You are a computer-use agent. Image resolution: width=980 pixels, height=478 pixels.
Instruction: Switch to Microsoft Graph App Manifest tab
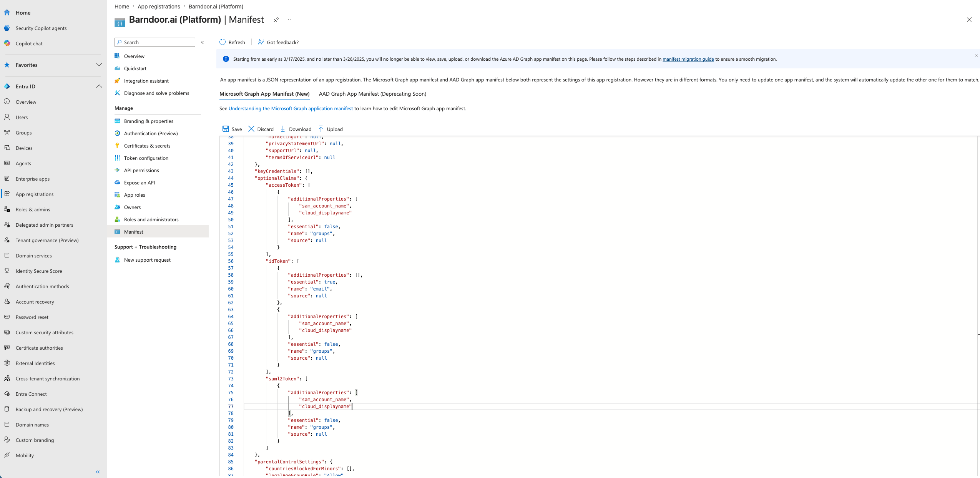point(264,94)
